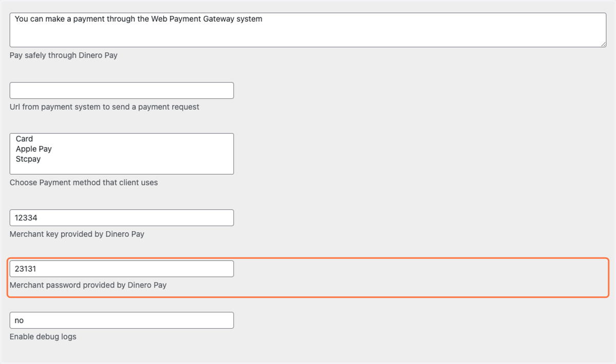Click the payment description textarea
This screenshot has width=616, height=364.
click(308, 30)
